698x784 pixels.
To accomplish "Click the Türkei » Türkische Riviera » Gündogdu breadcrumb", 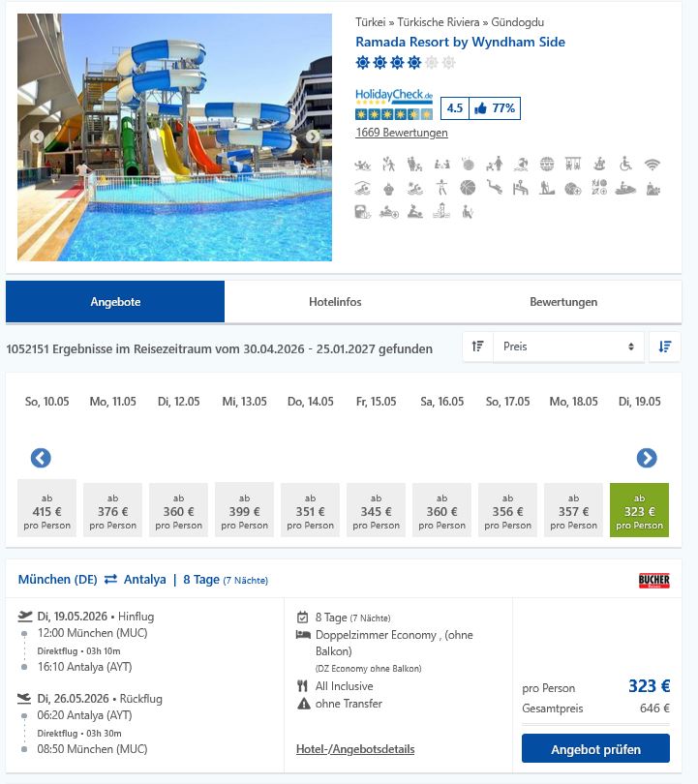I will pos(449,22).
